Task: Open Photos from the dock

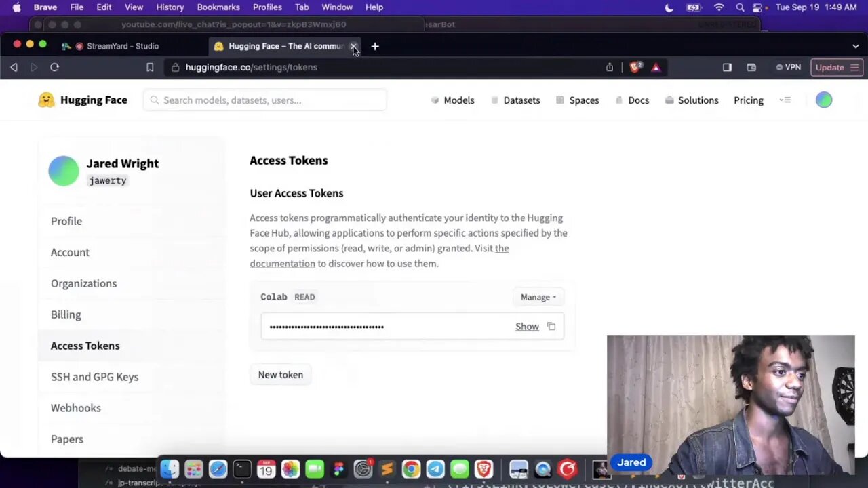Action: 290,469
